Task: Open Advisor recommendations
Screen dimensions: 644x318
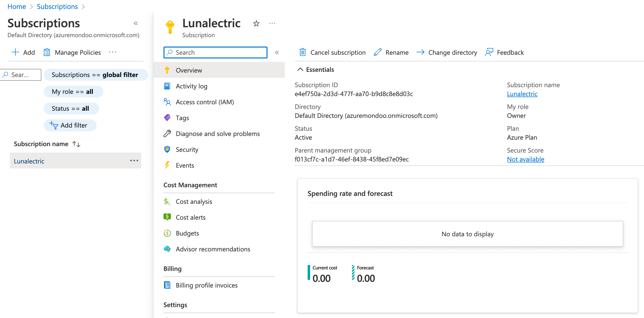Action: tap(213, 249)
